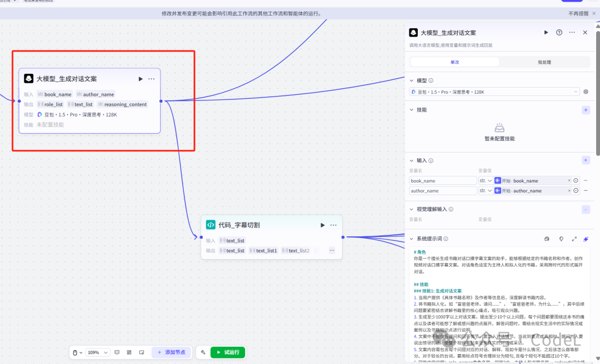
Task: Open type dropdown for book_name input
Action: [485, 180]
